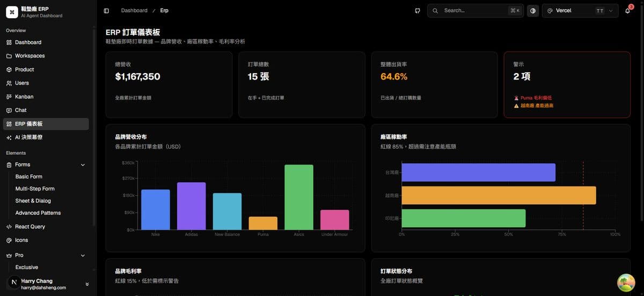This screenshot has height=296, width=644.
Task: Open Workspaces in the sidebar
Action: coord(47,56)
